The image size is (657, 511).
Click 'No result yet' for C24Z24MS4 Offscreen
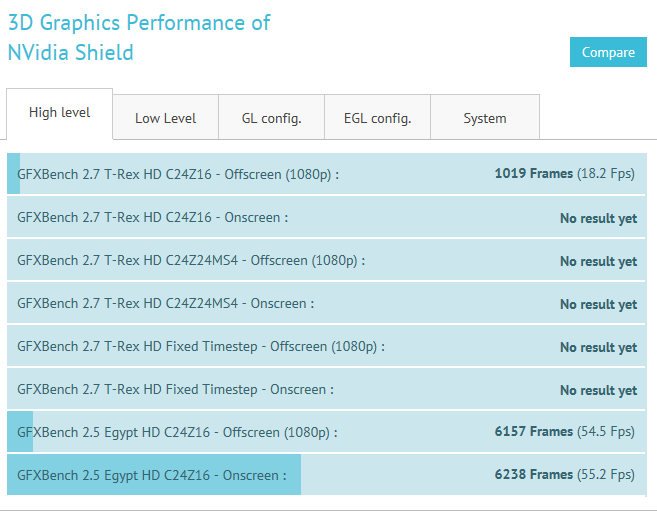[599, 261]
